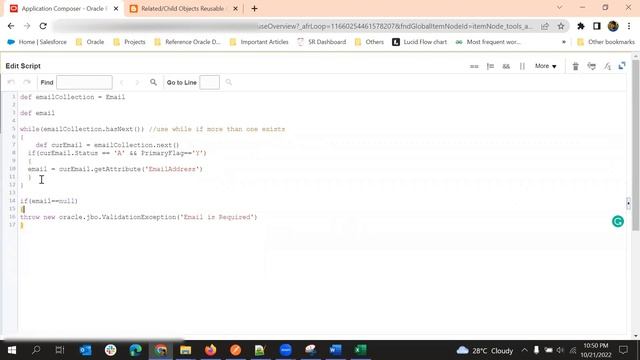The width and height of the screenshot is (640, 360).
Task: Open Slack from the taskbar
Action: click(111, 350)
